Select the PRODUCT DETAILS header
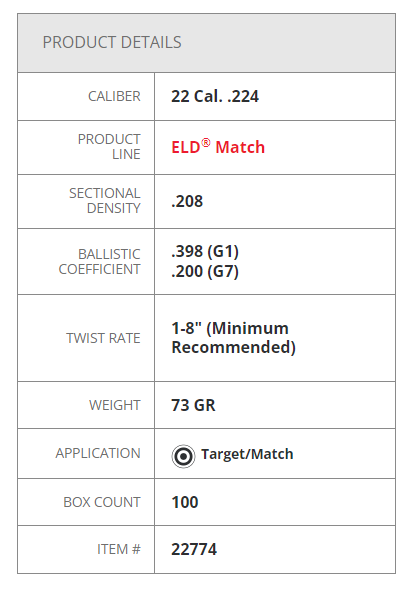410x592 pixels. point(112,42)
